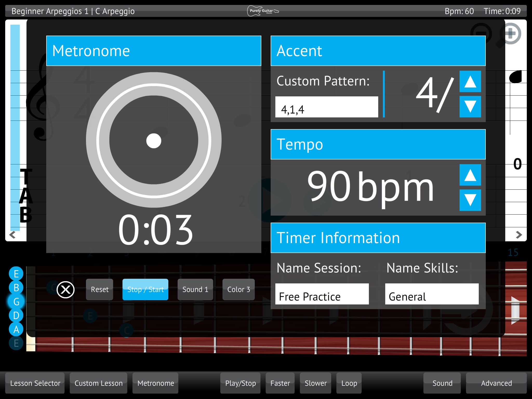Click the Stop / Start button
Viewport: 532px width, 399px height.
pos(145,289)
